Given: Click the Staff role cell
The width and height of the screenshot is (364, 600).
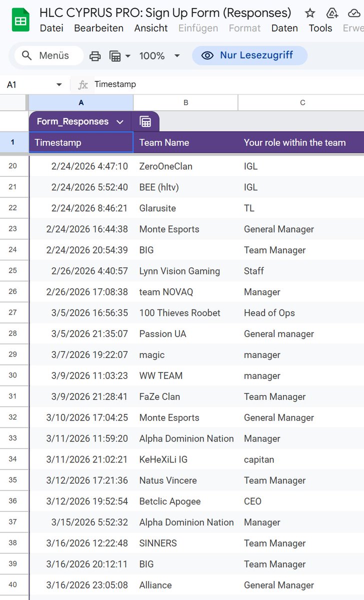Looking at the screenshot, I should click(301, 271).
